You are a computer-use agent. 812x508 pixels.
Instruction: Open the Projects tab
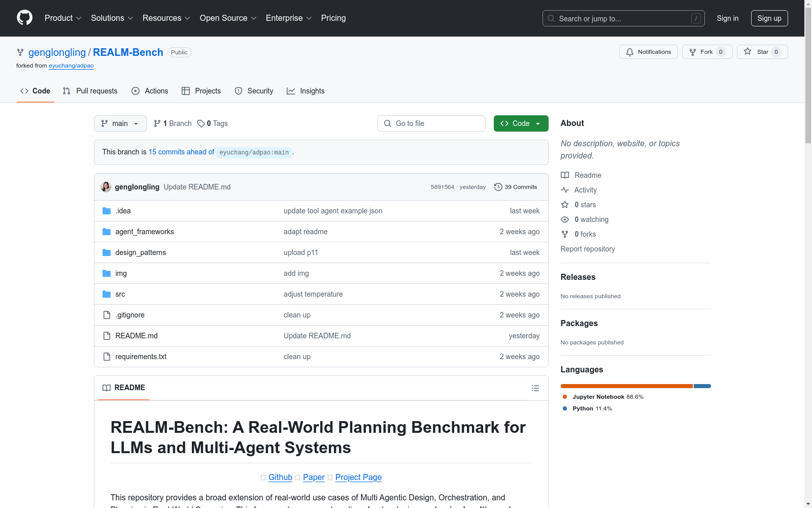[201, 91]
